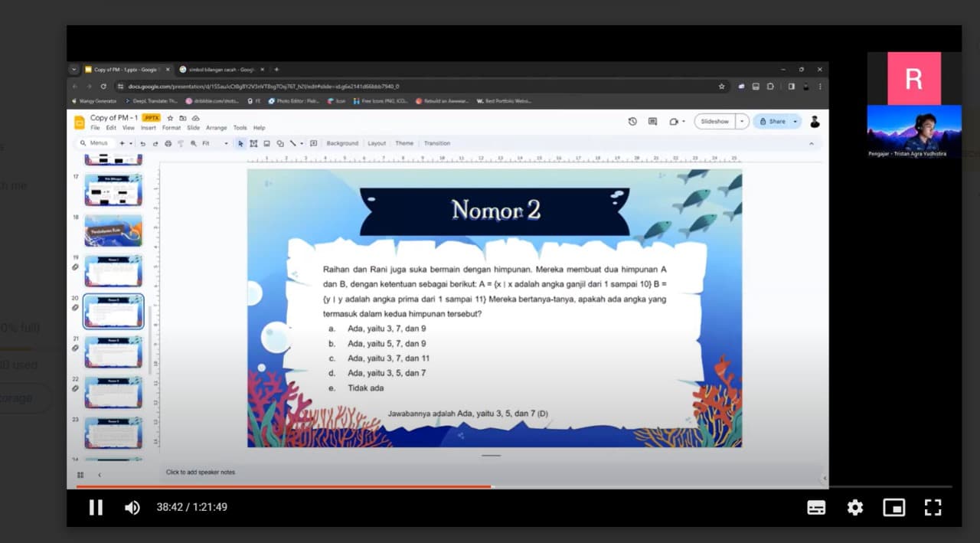Screen dimensions: 980x543
Task: Click the Theme button
Action: tap(404, 143)
